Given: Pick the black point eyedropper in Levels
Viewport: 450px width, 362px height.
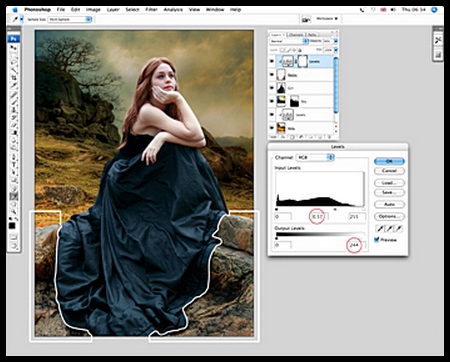Looking at the screenshot, I should tap(380, 228).
